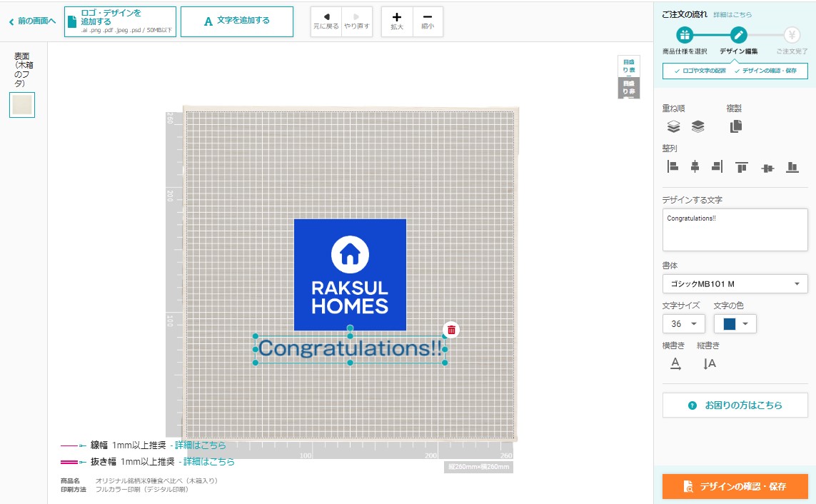Set text to vertical writing (縦書き)
816x504 pixels.
click(x=710, y=363)
